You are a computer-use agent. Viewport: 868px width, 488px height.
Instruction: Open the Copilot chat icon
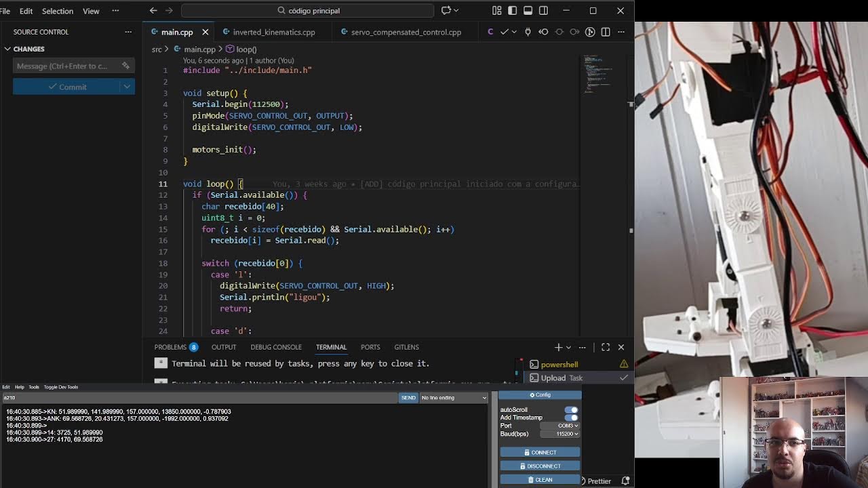(446, 10)
